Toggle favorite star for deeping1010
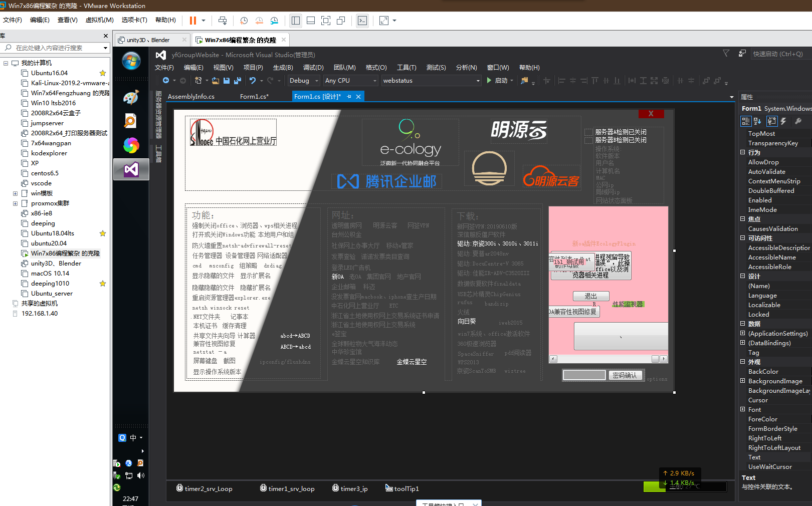 pos(103,284)
